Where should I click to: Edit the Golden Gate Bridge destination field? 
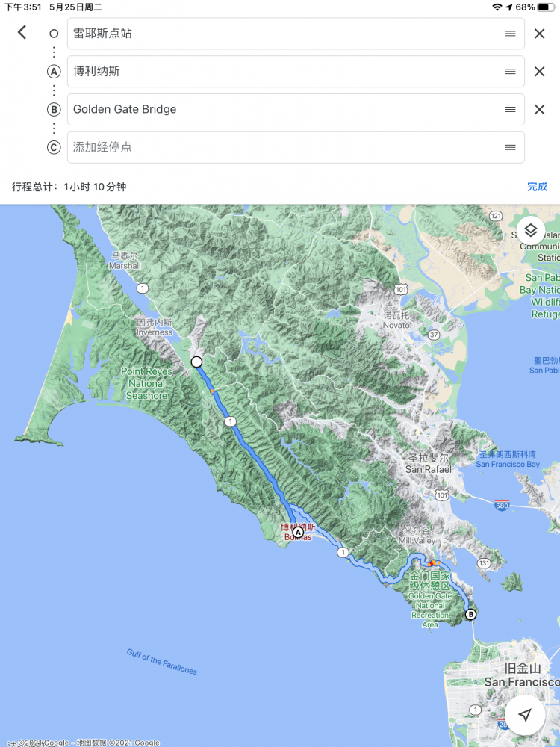point(284,109)
